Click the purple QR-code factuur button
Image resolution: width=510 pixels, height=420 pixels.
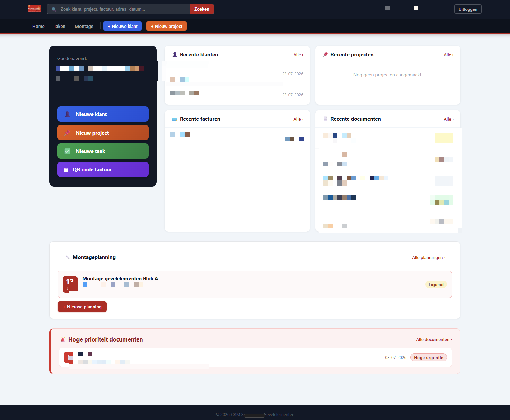(x=103, y=169)
